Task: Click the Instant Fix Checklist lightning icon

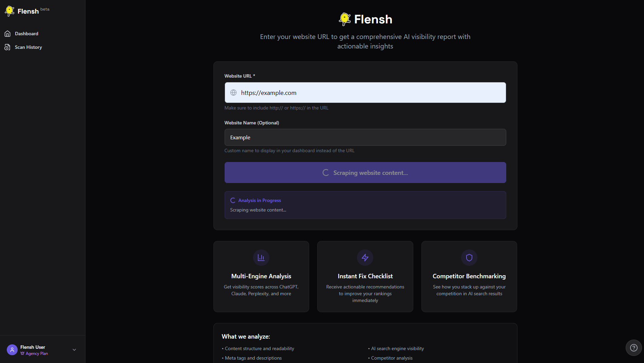Action: point(365,258)
